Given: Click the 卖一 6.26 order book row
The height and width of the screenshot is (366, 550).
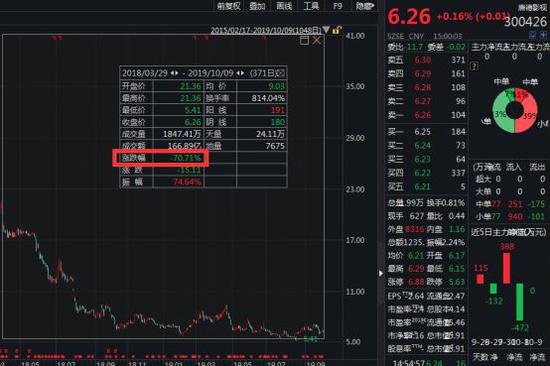Looking at the screenshot, I should (426, 115).
